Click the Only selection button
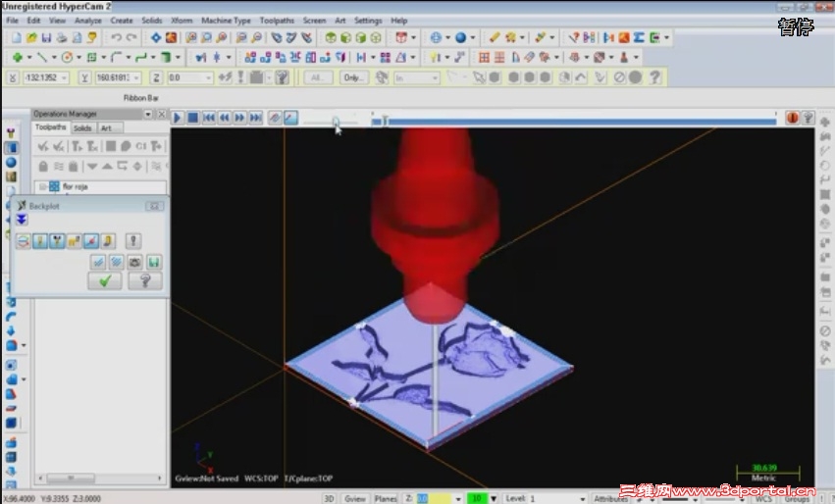Screen dimensions: 835x504 coord(353,77)
